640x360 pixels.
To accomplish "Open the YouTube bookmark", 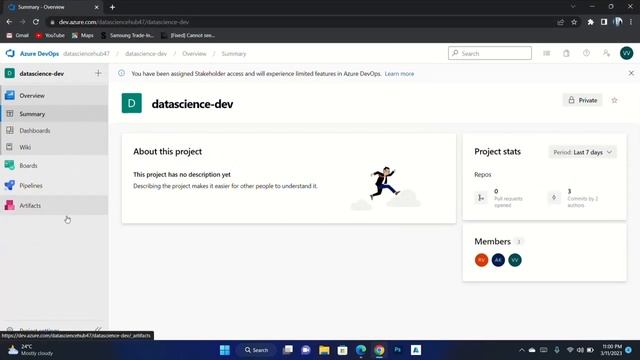I will pos(50,36).
